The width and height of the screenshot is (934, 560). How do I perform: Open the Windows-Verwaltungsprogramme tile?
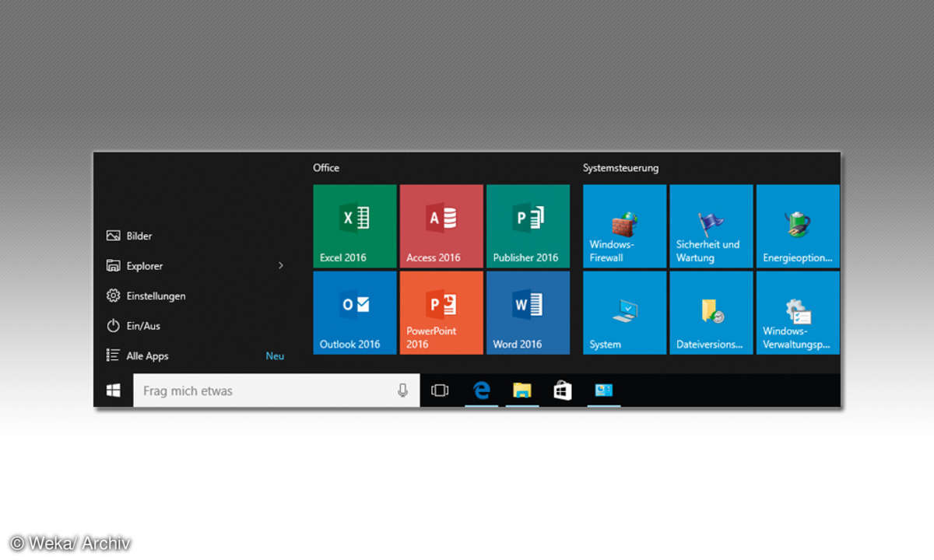pos(798,313)
